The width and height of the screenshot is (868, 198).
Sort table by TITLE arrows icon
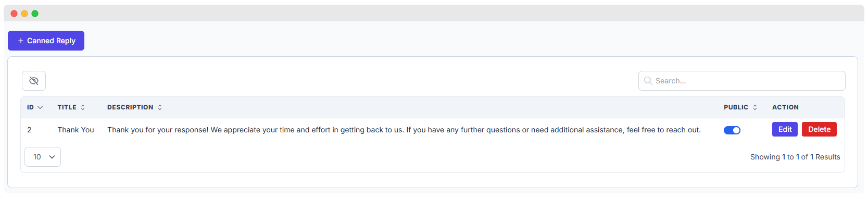coord(83,107)
